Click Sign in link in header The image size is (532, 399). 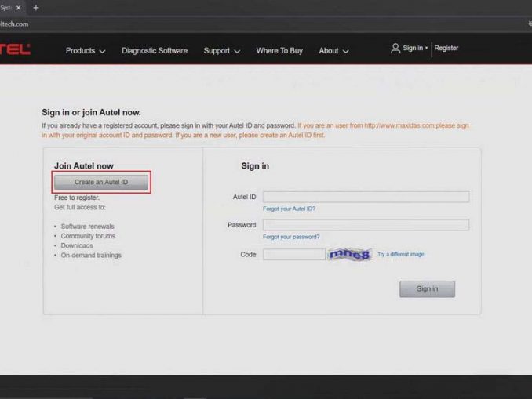coord(413,48)
